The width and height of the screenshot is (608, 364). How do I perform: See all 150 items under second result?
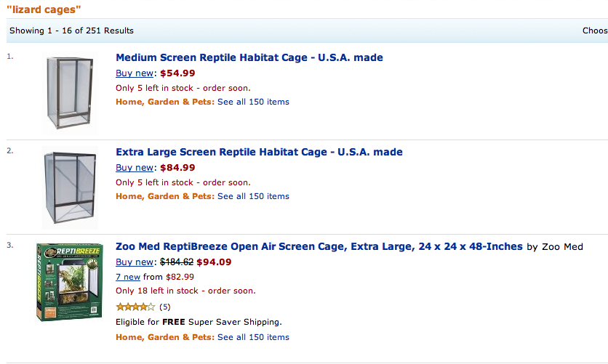point(253,196)
